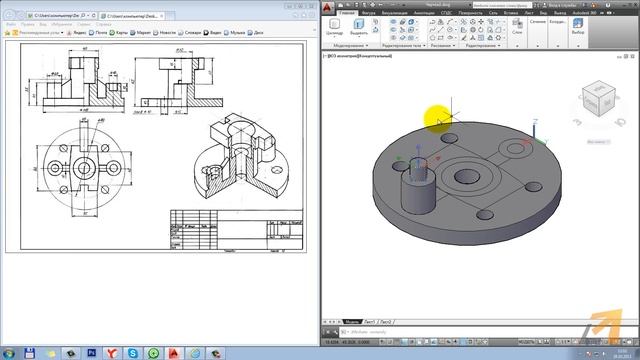This screenshot has width=640, height=360.
Task: Click the Карты bookmark link
Action: [x=118, y=33]
